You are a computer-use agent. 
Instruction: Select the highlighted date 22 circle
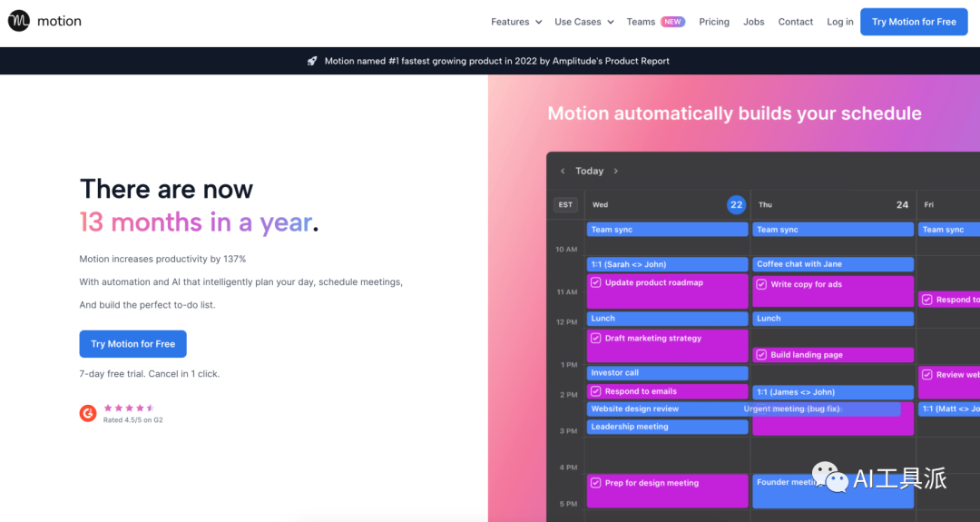point(736,204)
